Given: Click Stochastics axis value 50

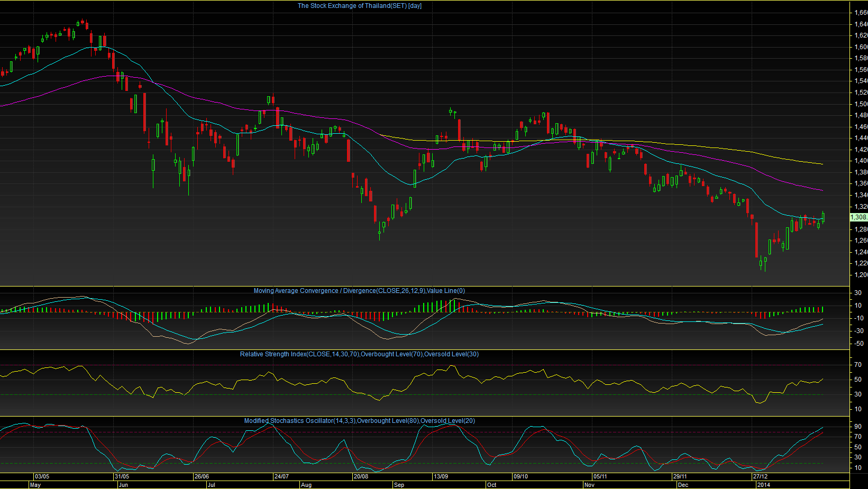Looking at the screenshot, I should pyautogui.click(x=858, y=447).
